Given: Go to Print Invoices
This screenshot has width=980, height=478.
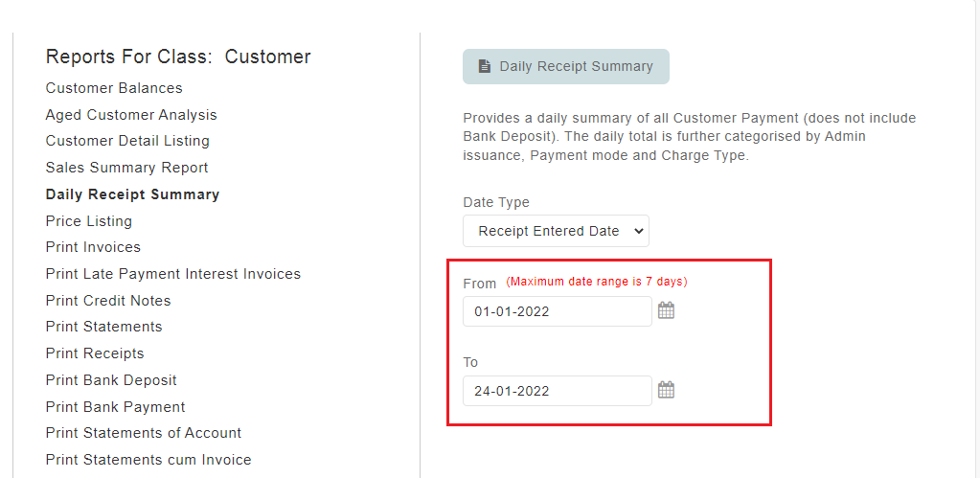Looking at the screenshot, I should tap(93, 247).
